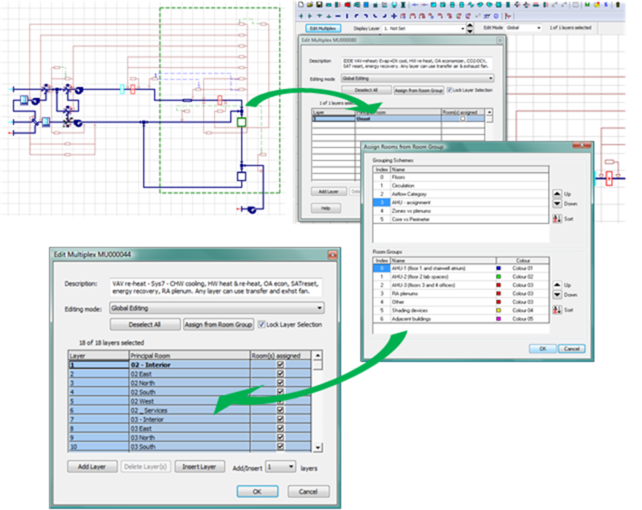The image size is (642, 510).
Task: Expand the Display Layer dropdown
Action: click(462, 28)
